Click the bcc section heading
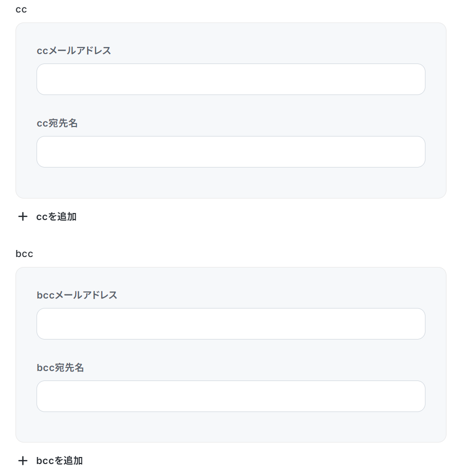 [25, 253]
